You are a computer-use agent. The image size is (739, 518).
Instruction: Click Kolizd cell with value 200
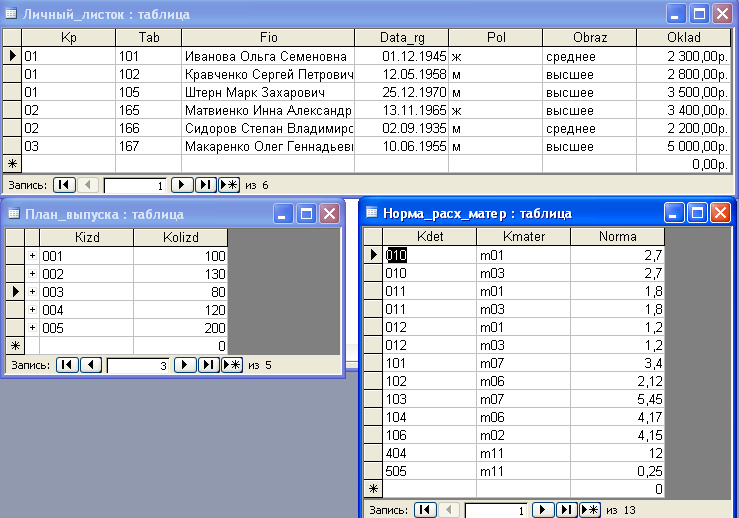coord(181,327)
